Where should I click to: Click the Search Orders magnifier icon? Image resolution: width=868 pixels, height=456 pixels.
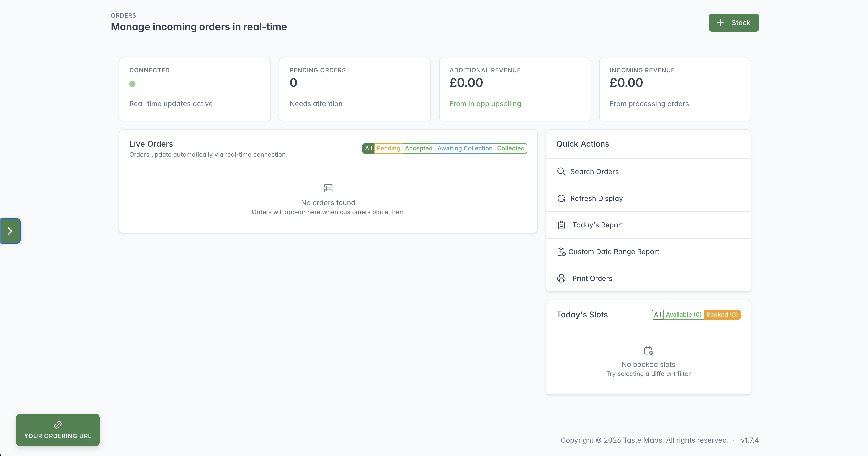(x=561, y=172)
